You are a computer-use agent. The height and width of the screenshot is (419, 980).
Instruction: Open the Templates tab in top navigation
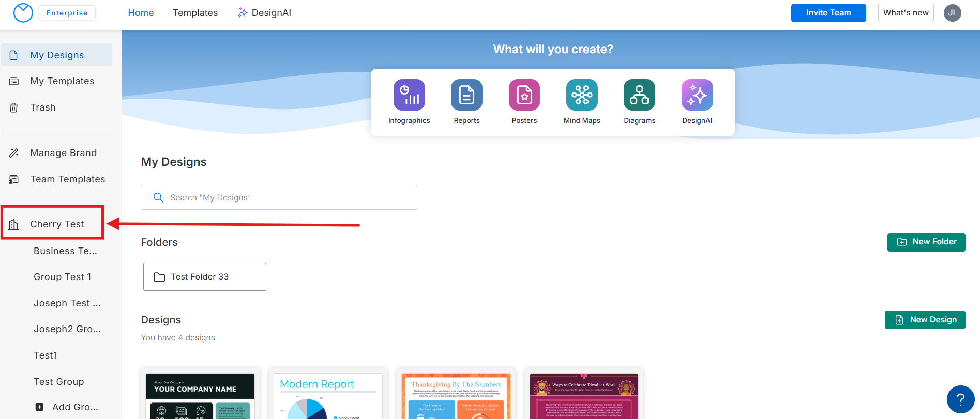(x=195, y=13)
